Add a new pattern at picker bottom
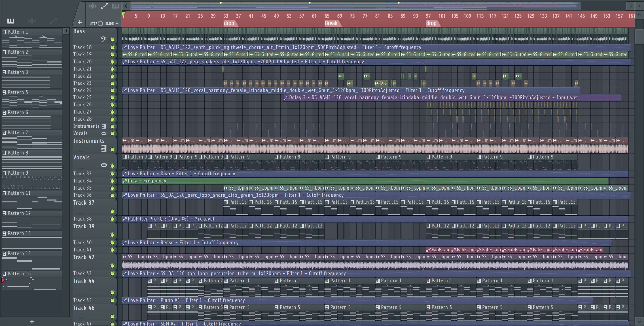Viewport: 644px width, 326px height. coord(32,322)
